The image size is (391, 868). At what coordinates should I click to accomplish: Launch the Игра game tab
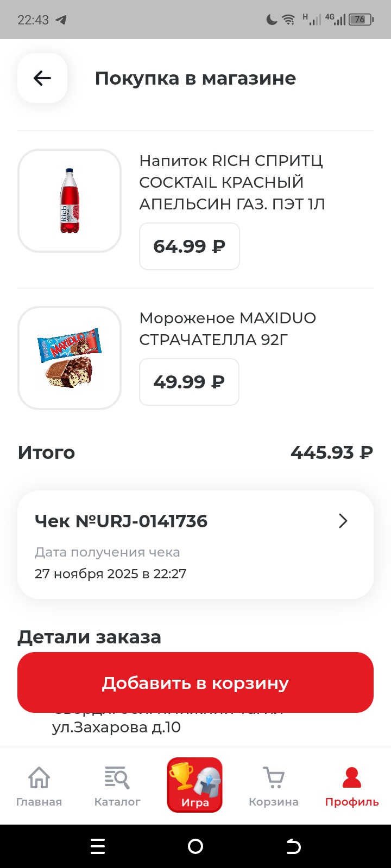pyautogui.click(x=195, y=785)
